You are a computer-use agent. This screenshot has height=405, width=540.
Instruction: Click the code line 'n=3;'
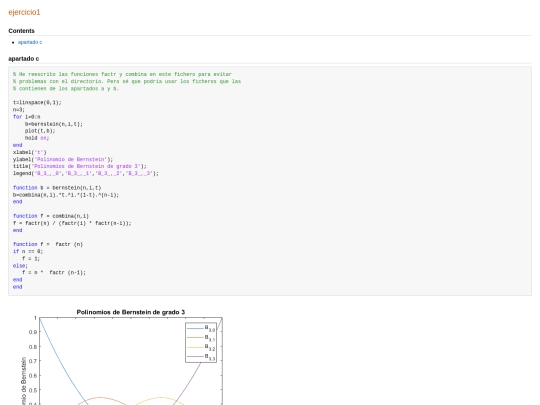[x=19, y=110]
